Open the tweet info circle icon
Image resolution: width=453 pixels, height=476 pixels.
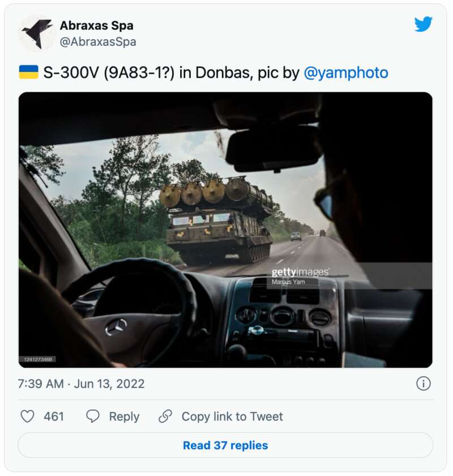click(423, 384)
